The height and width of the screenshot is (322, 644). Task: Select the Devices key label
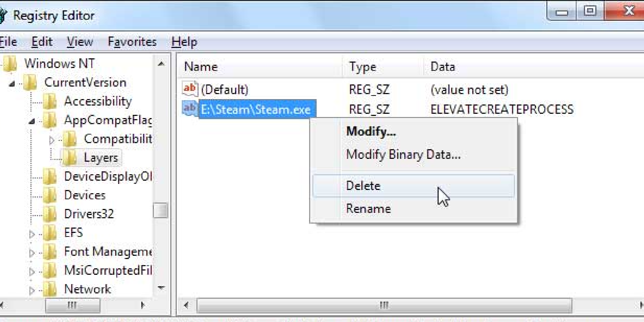[x=85, y=195]
